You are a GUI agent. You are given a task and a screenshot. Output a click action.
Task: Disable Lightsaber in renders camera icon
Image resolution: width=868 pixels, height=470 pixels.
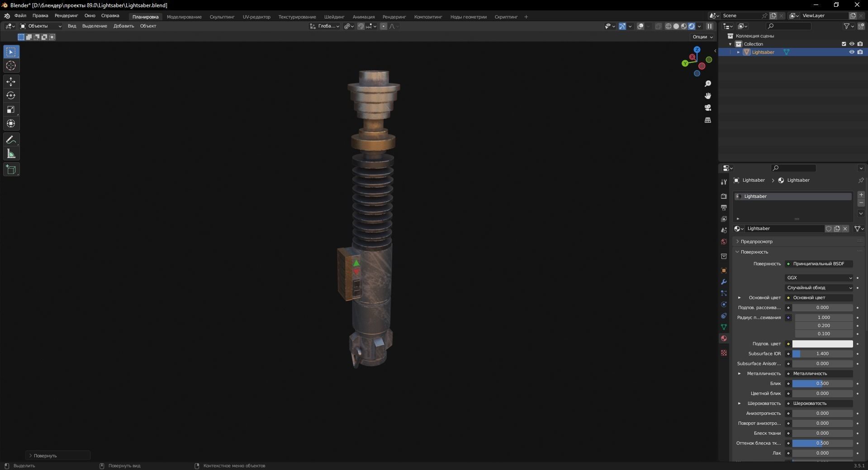click(860, 52)
